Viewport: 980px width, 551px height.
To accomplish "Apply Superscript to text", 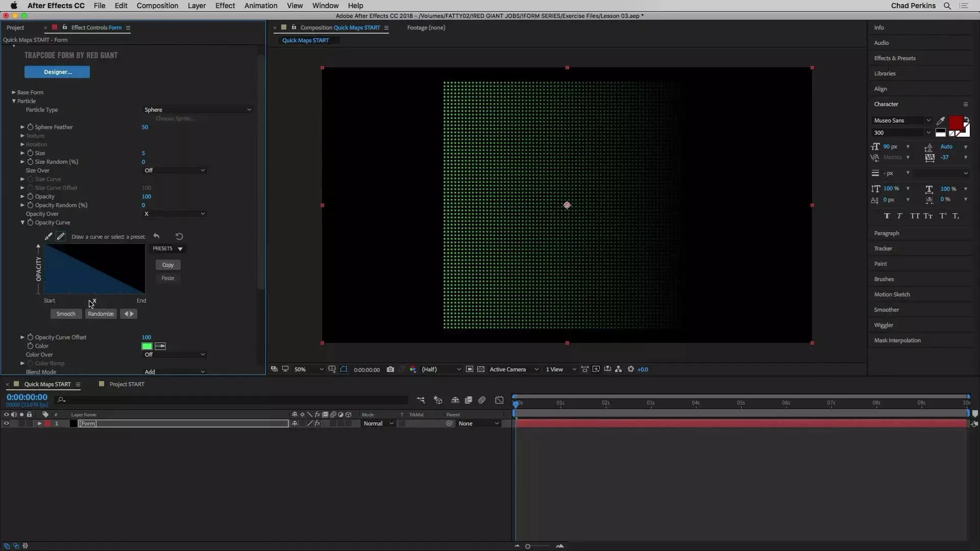I will point(943,216).
